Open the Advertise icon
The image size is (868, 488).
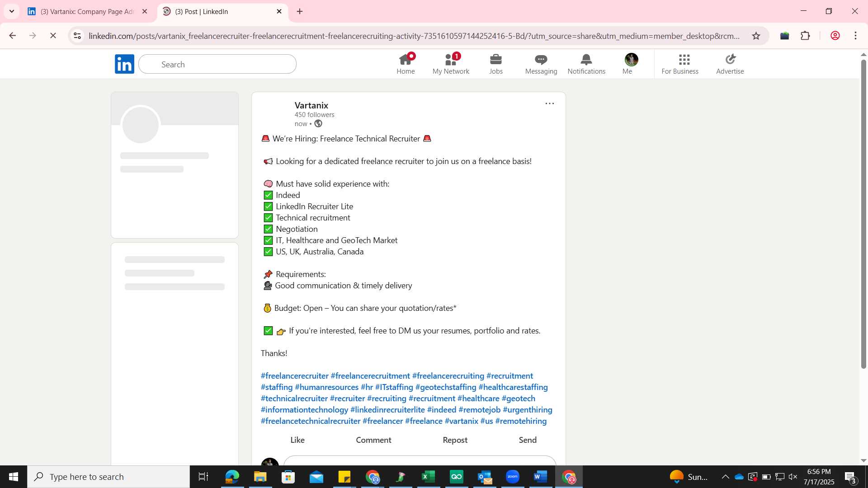(730, 60)
